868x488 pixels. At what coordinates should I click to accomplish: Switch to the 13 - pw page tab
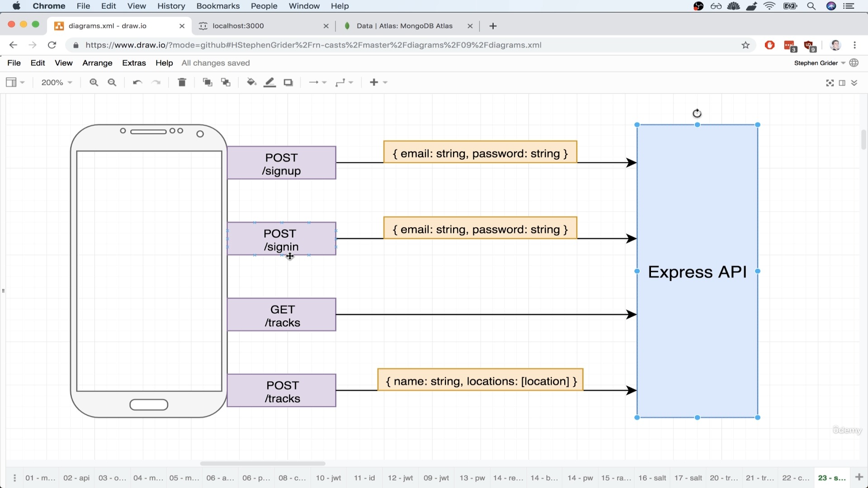[472, 478]
